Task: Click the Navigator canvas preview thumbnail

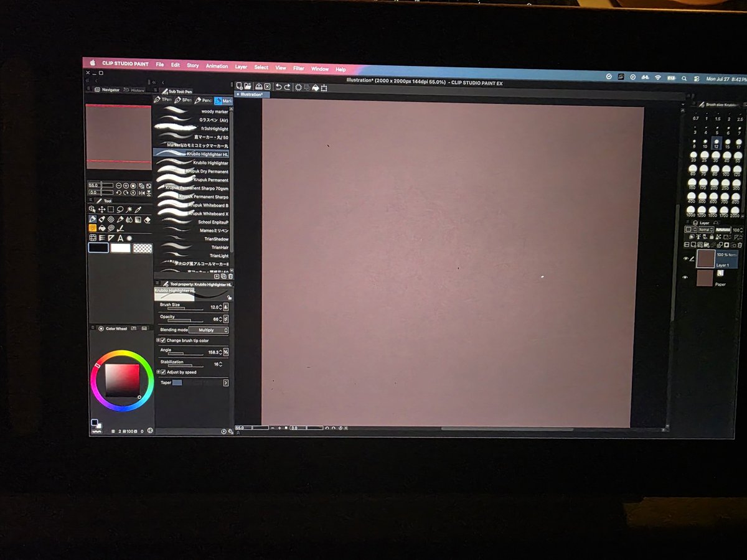Action: pyautogui.click(x=118, y=138)
